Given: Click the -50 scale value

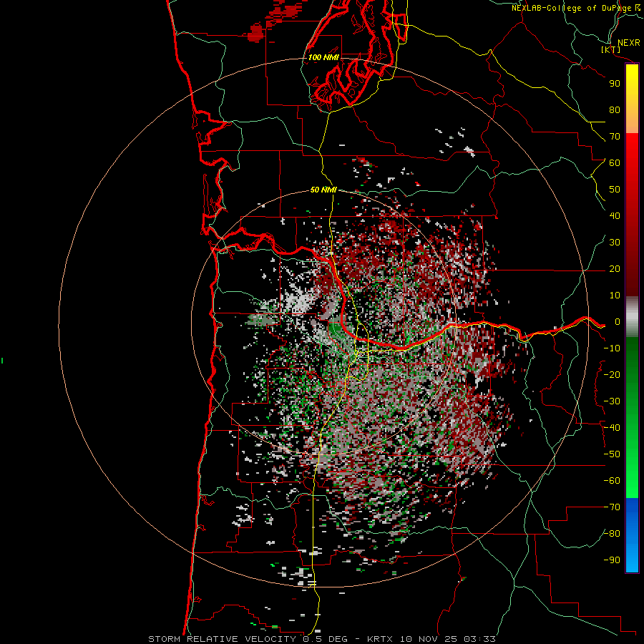Looking at the screenshot, I should click(612, 454).
